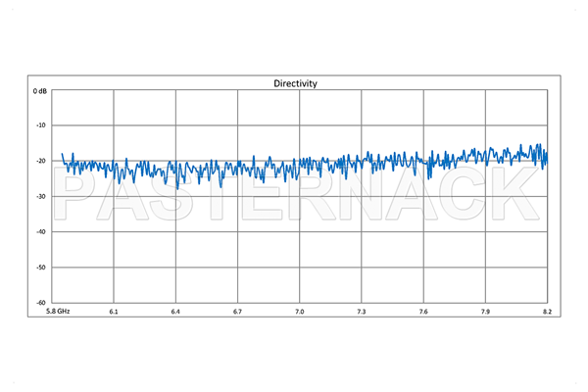This screenshot has height=392, width=588.
Task: Select the -40 y-axis label
Action: [41, 232]
